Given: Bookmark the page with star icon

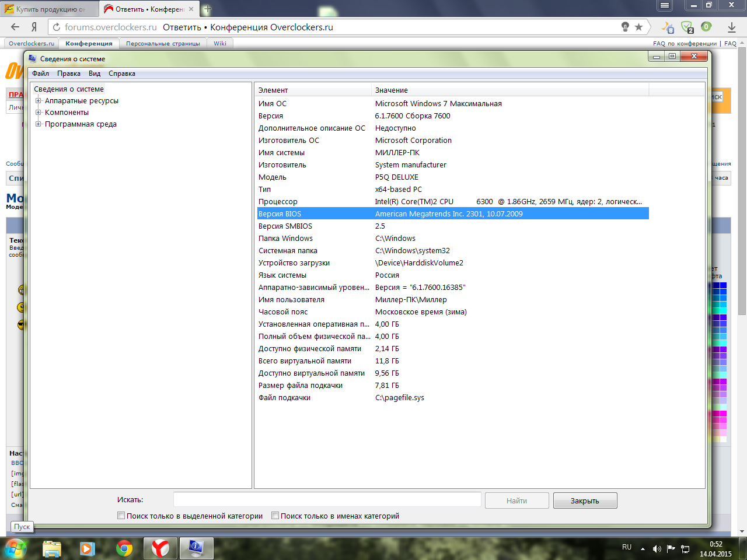Looking at the screenshot, I should coord(638,27).
